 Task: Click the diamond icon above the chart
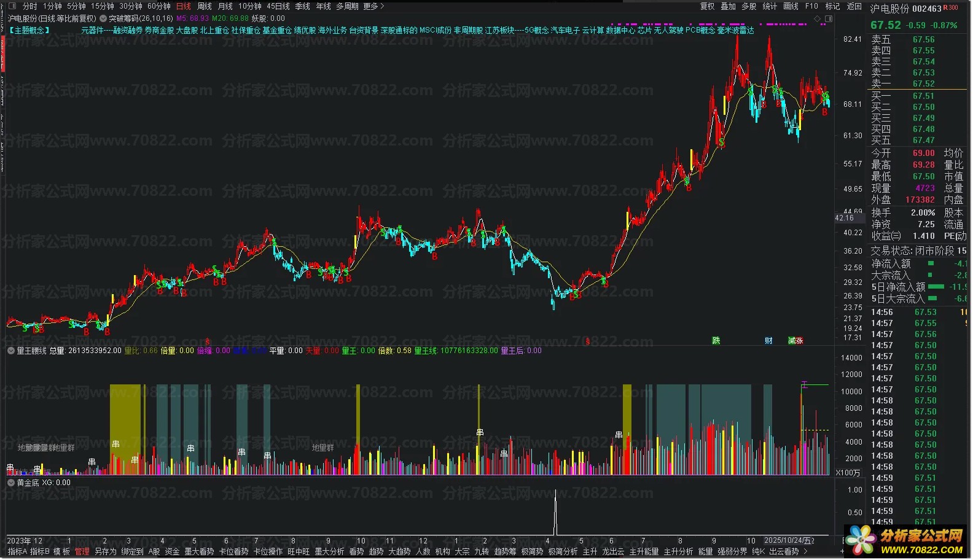click(x=817, y=19)
